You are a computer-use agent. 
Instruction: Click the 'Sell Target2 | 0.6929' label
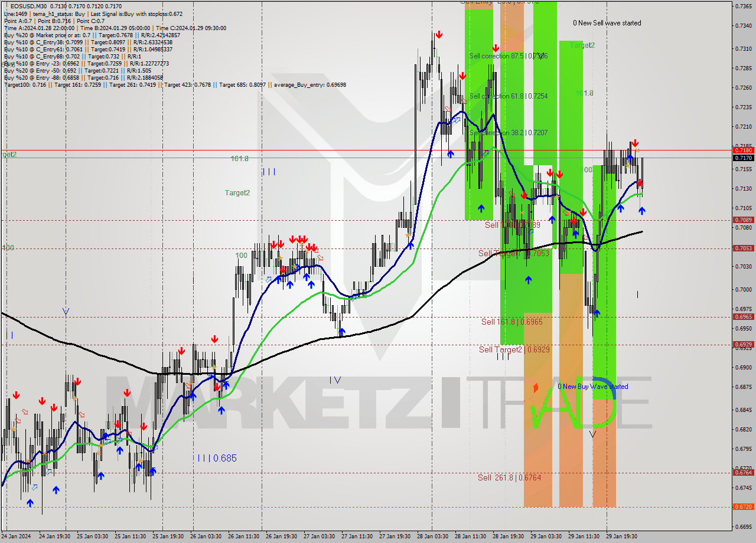(x=514, y=349)
